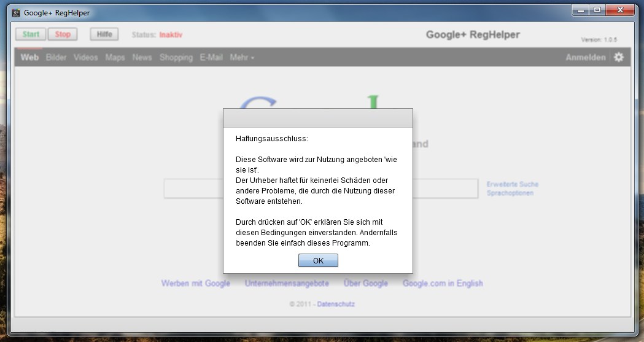The width and height of the screenshot is (644, 342).
Task: Maximize the Google+ RegHelper window
Action: click(597, 10)
